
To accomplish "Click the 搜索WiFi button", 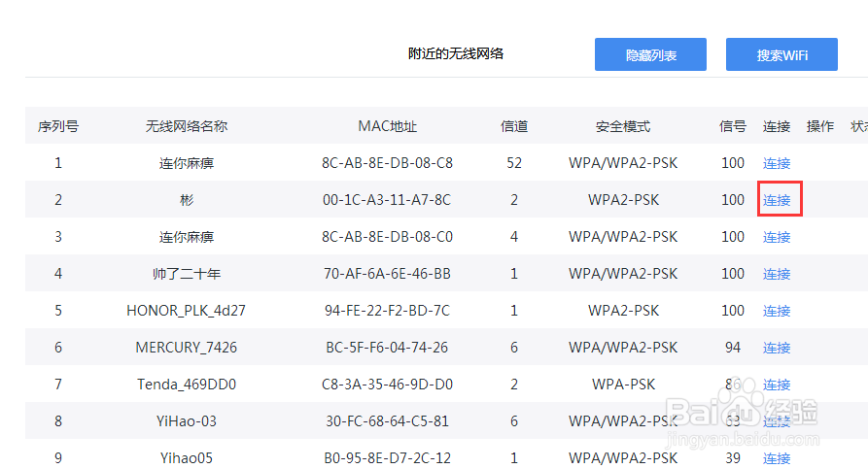I will click(x=781, y=54).
